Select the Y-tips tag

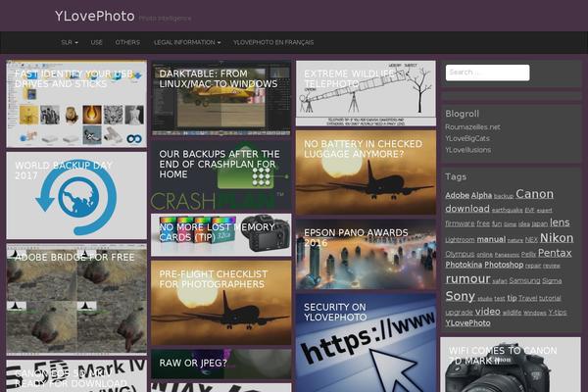tap(557, 312)
